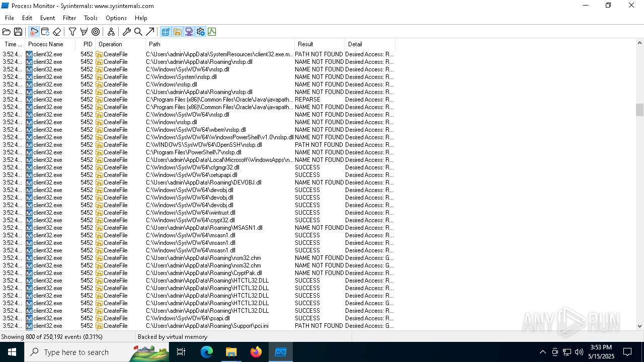This screenshot has height=362, width=644.
Task: Click the wrench tools icon
Action: [127, 32]
